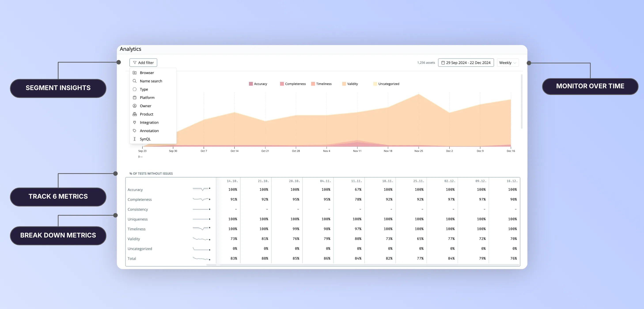The width and height of the screenshot is (644, 309).
Task: Click the Nov 25 peak on chart
Action: [419, 94]
